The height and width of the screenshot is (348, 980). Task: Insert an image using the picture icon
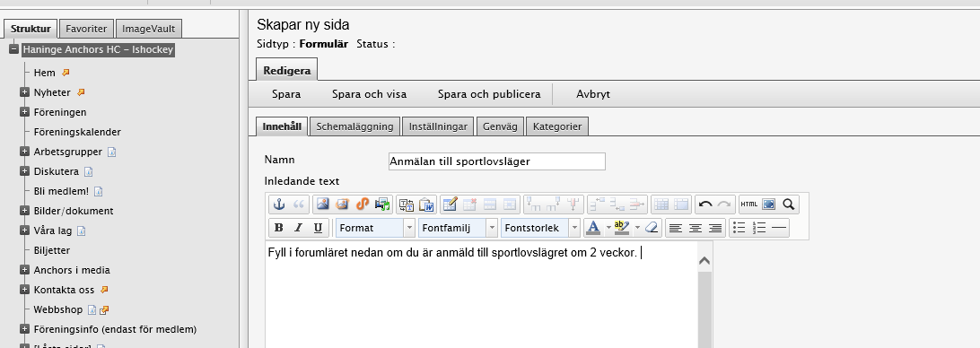coord(322,204)
